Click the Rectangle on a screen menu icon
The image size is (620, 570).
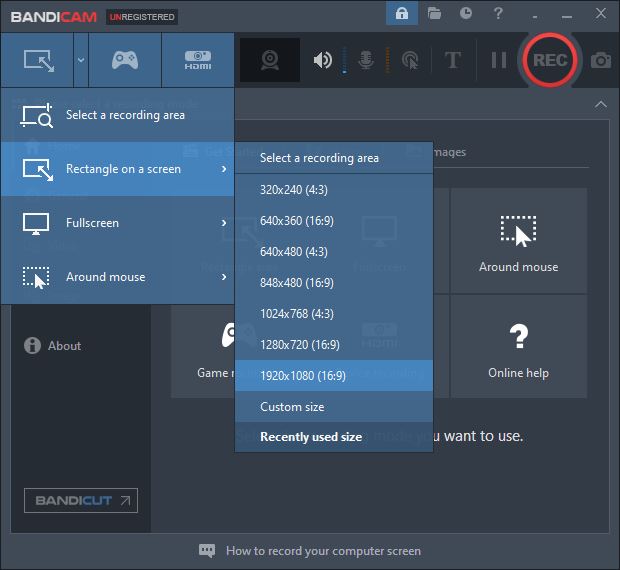(38, 169)
